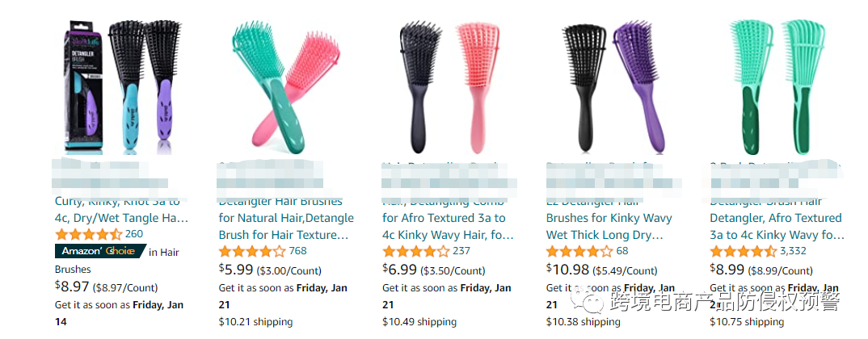Open the 3,332 reviews count link

pos(793,251)
